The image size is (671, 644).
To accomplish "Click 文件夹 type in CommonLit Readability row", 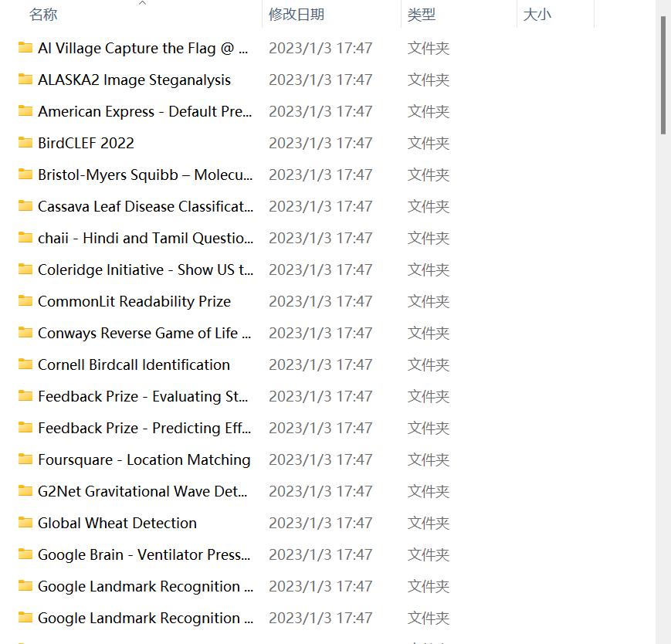I will [x=429, y=302].
